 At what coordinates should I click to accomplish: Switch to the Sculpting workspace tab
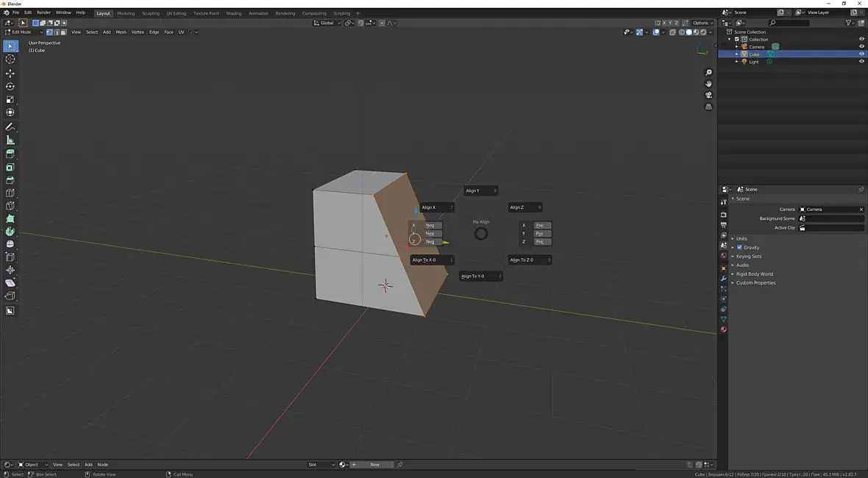pos(150,13)
